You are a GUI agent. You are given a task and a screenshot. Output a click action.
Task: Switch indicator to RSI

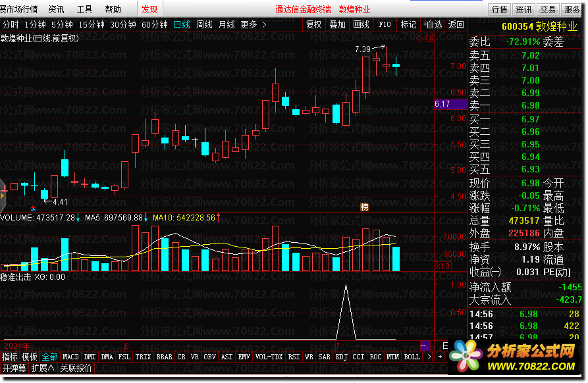(x=294, y=357)
